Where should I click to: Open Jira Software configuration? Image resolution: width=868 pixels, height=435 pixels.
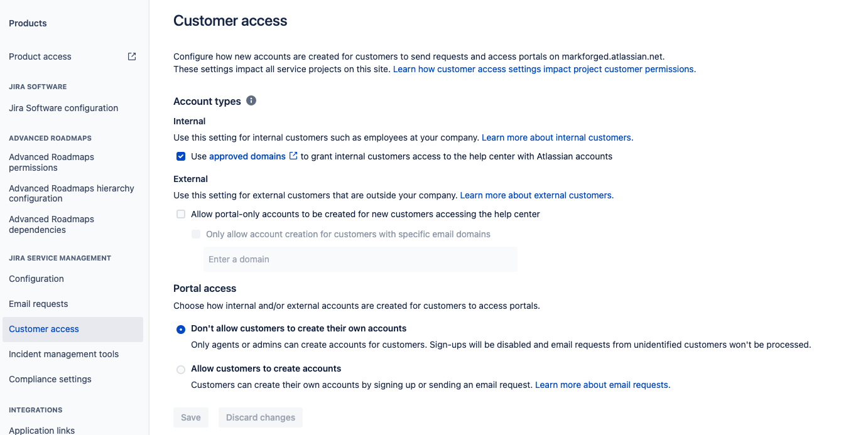tap(63, 107)
